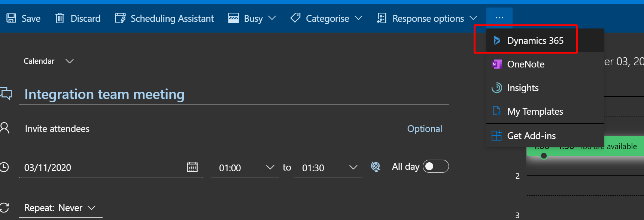Click the calendar picker icon next to the date

(x=192, y=167)
